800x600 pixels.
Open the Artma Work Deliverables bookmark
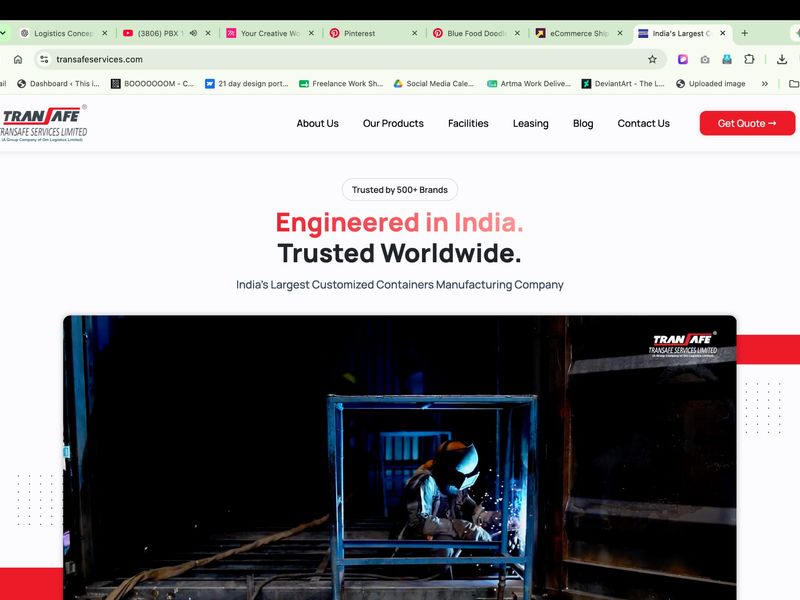pos(529,84)
